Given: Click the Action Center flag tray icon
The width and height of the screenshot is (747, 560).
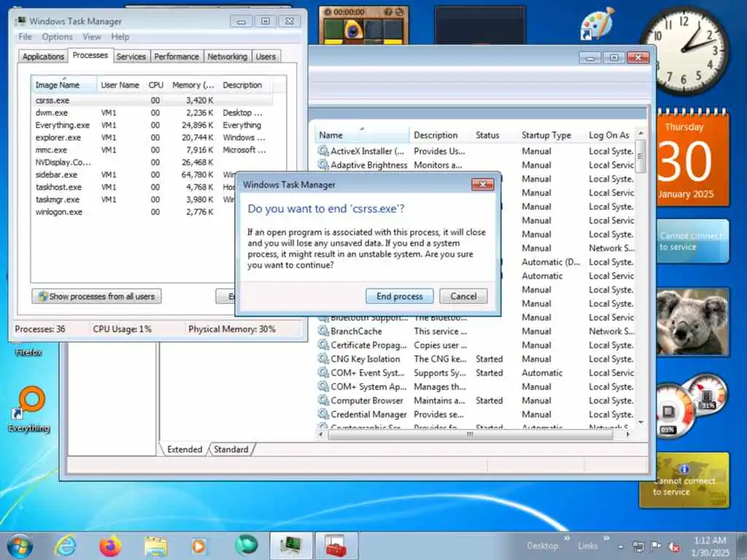Looking at the screenshot, I should [656, 546].
